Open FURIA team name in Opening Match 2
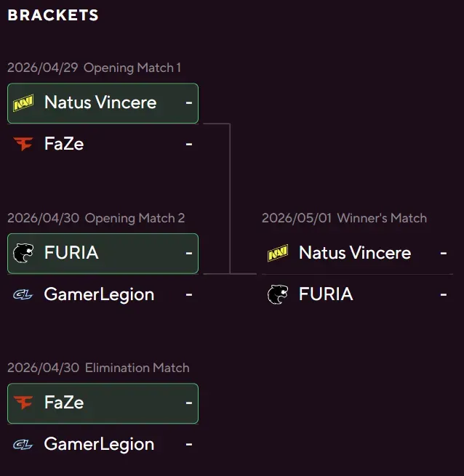The width and height of the screenshot is (464, 476). [71, 253]
